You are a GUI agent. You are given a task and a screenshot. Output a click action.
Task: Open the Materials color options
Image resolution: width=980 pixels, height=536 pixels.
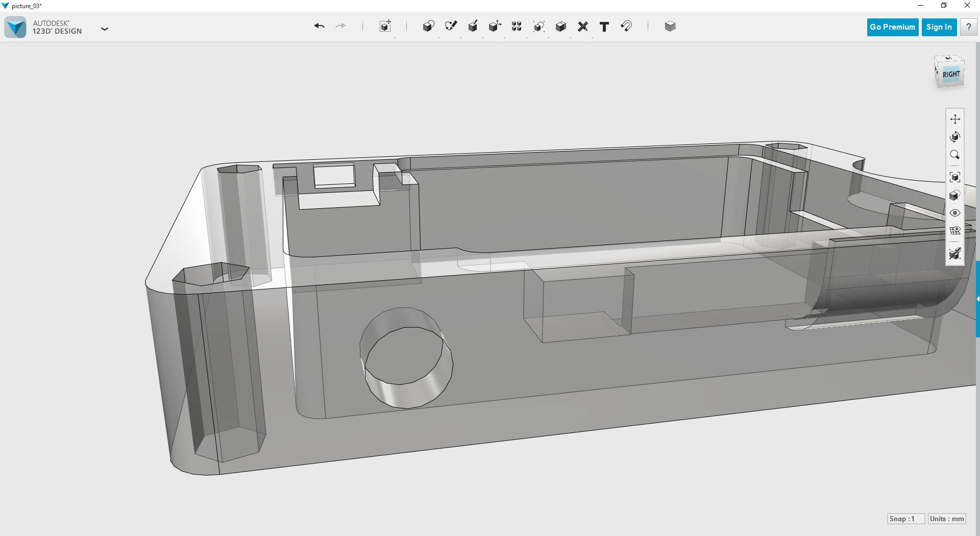(x=670, y=26)
